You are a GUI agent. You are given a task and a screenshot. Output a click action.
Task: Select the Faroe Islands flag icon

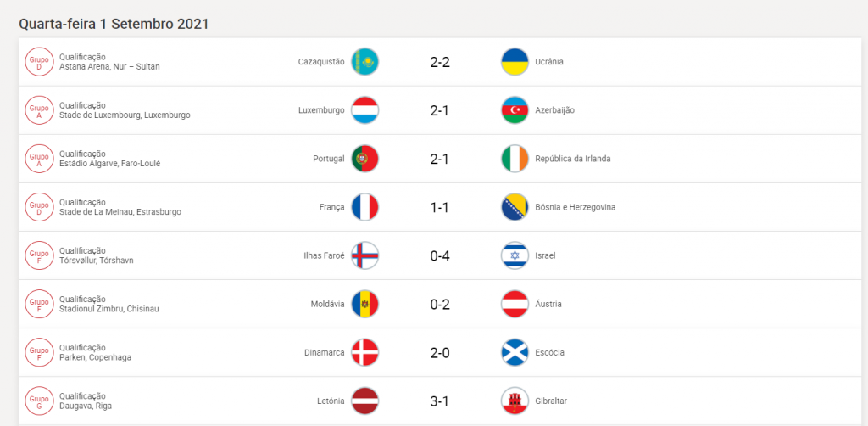[364, 255]
